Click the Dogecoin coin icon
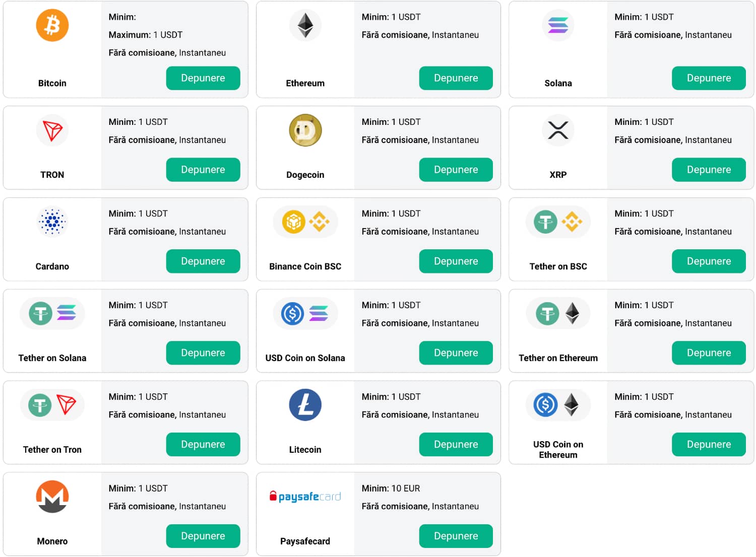Image resolution: width=756 pixels, height=557 pixels. 305,130
